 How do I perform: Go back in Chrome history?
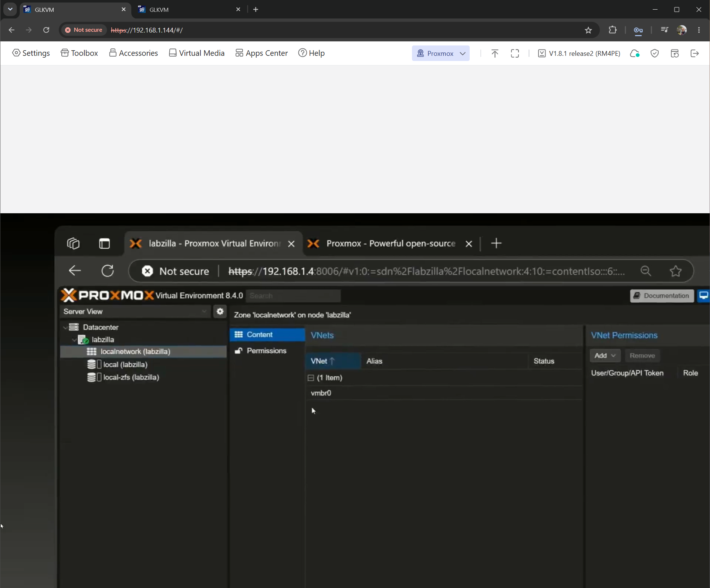click(11, 30)
